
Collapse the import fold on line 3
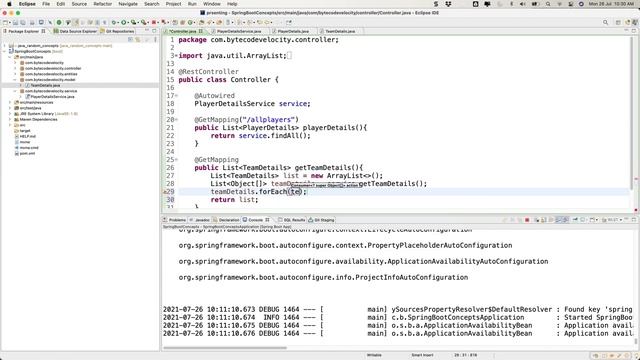click(176, 56)
